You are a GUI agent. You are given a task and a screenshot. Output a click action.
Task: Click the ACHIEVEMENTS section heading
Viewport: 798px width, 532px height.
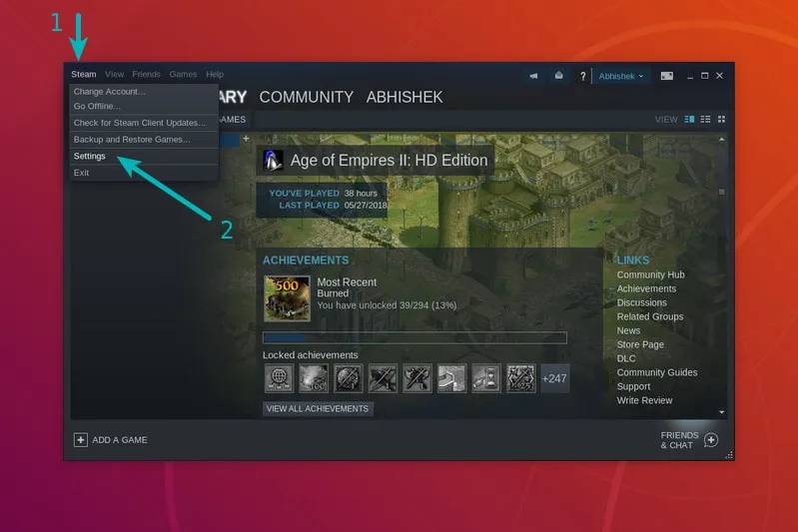306,261
